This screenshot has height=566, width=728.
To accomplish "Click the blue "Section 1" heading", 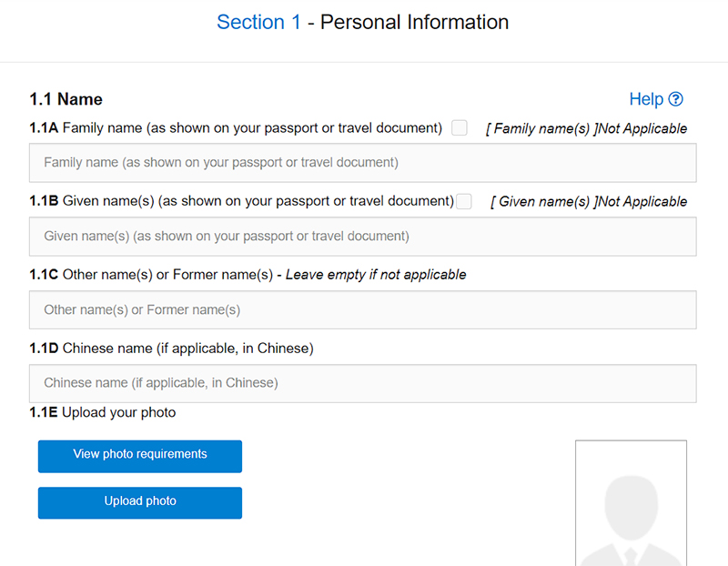I will (x=258, y=23).
